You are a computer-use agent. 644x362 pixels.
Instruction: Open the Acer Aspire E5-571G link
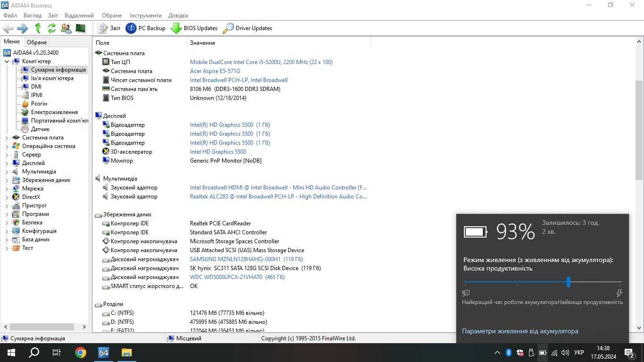point(215,71)
